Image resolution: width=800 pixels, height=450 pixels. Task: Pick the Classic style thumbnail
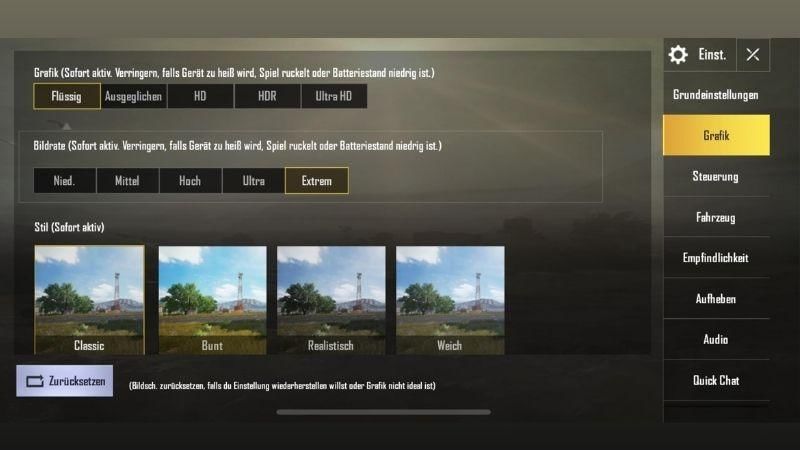[89, 300]
